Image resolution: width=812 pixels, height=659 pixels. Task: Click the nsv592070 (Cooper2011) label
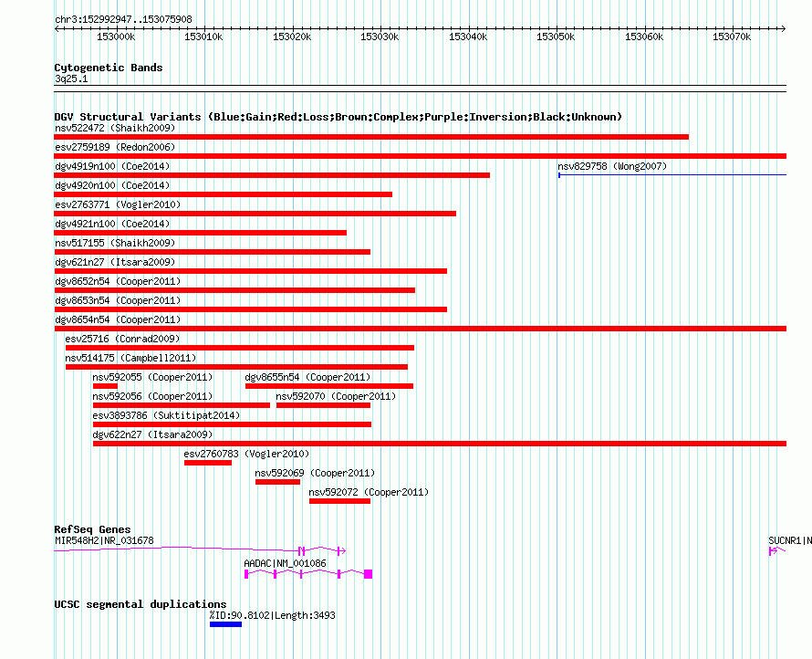click(336, 396)
